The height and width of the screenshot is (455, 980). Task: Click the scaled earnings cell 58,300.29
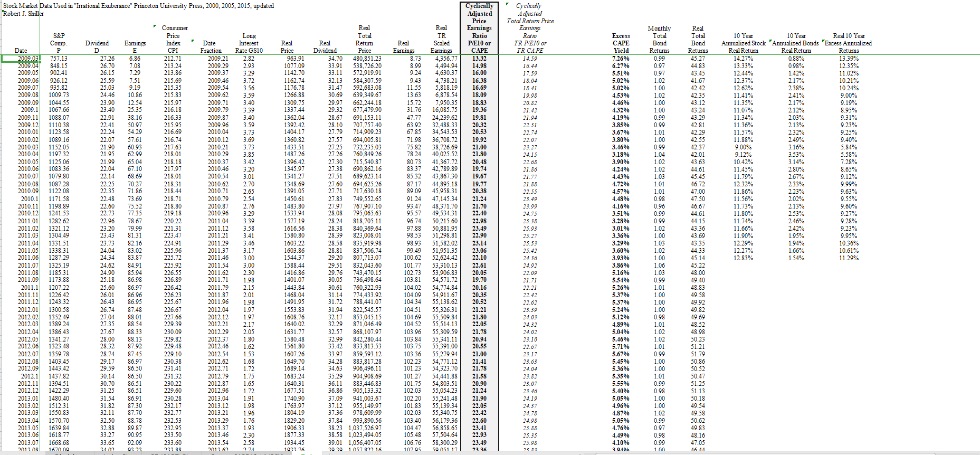click(445, 442)
